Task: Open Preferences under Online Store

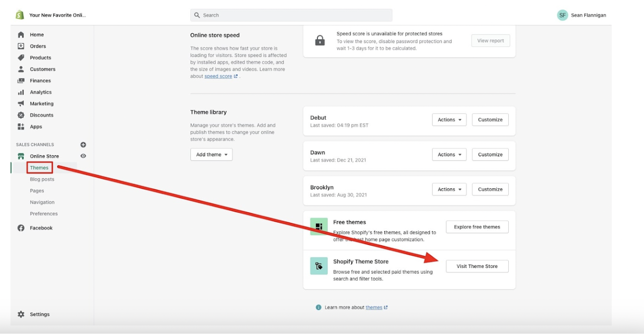Action: point(44,214)
